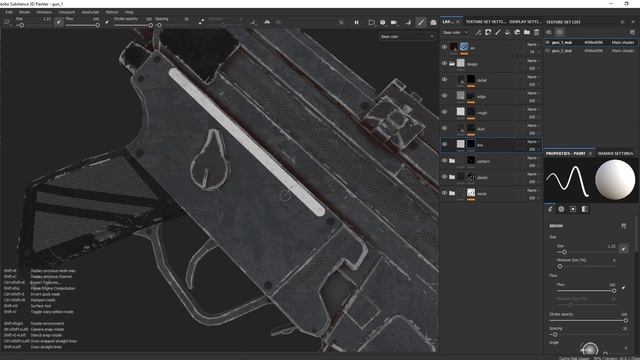Open the Window menu
The image size is (640, 360).
click(x=44, y=12)
